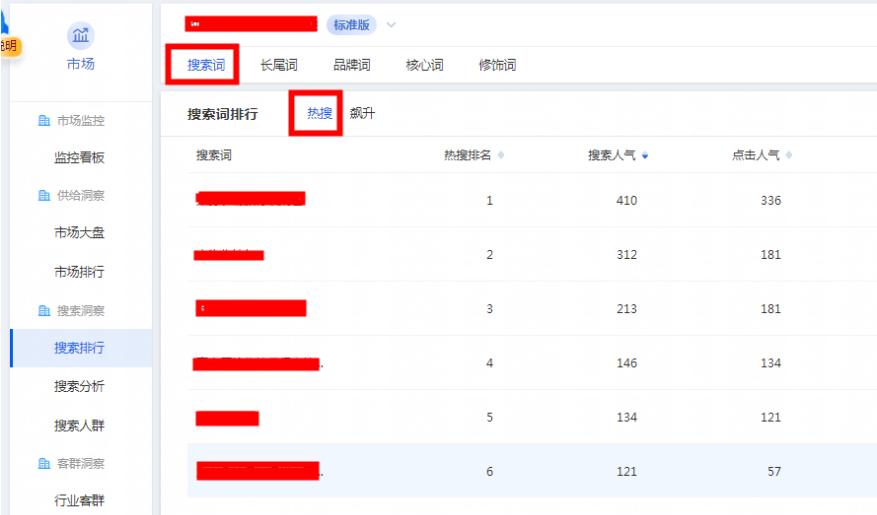
Task: Click click popularity value 336
Action: 771,200
